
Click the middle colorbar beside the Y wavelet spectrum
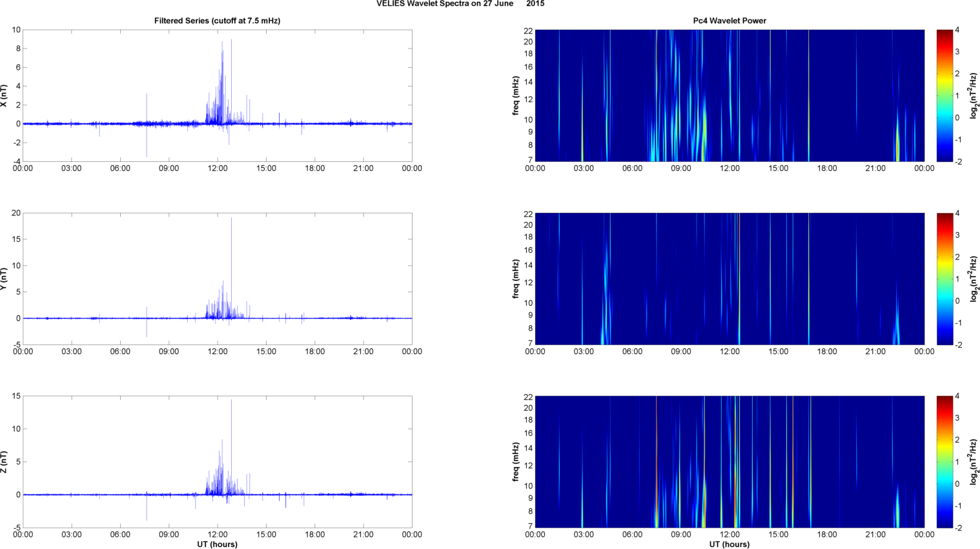pos(944,279)
